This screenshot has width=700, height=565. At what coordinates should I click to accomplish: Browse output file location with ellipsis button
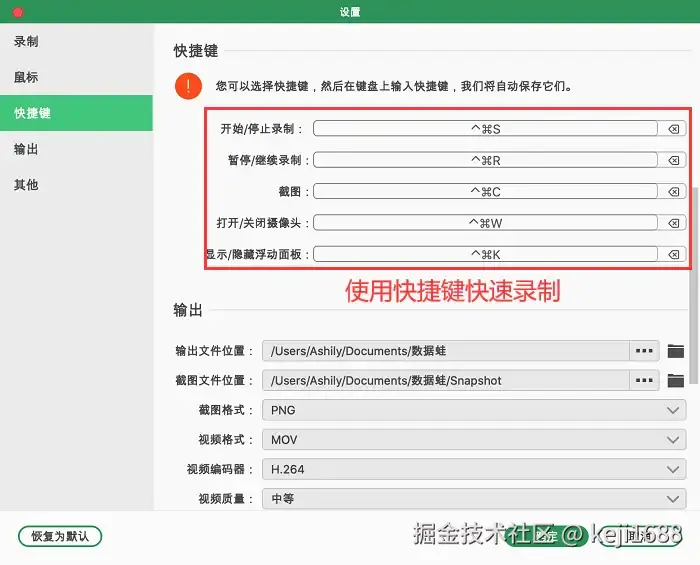pos(644,351)
